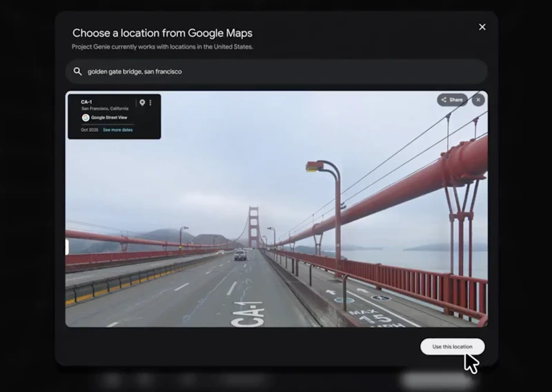
Task: Close the Choose a location dialog
Action: tap(482, 27)
